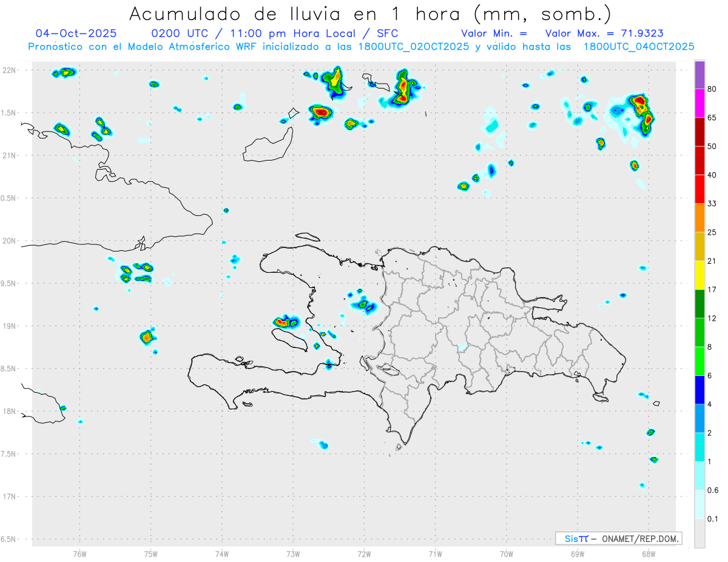728x562 pixels.
Task: Click the 17N latitude axis label
Action: point(10,497)
